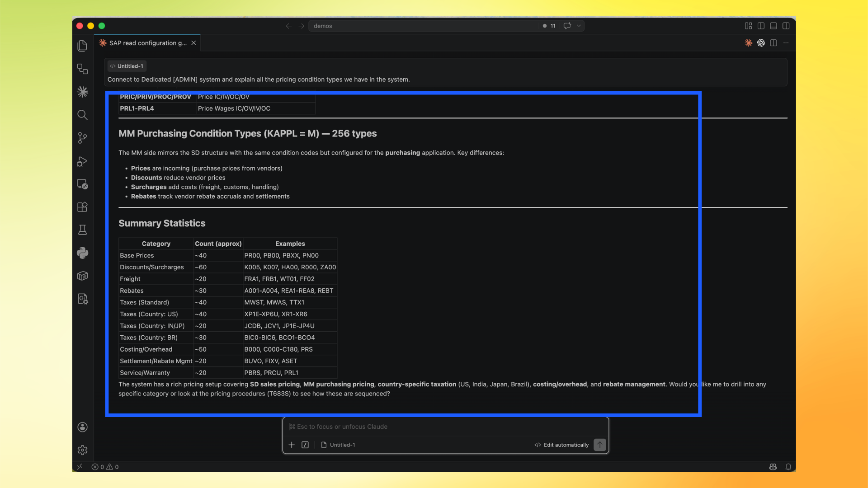This screenshot has height=488, width=868.
Task: Open the Search magnifier in the activity bar
Action: click(x=82, y=115)
